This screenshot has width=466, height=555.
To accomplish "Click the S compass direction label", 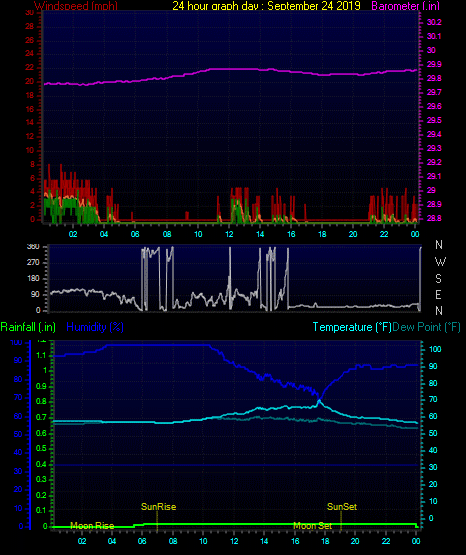I will click(438, 279).
